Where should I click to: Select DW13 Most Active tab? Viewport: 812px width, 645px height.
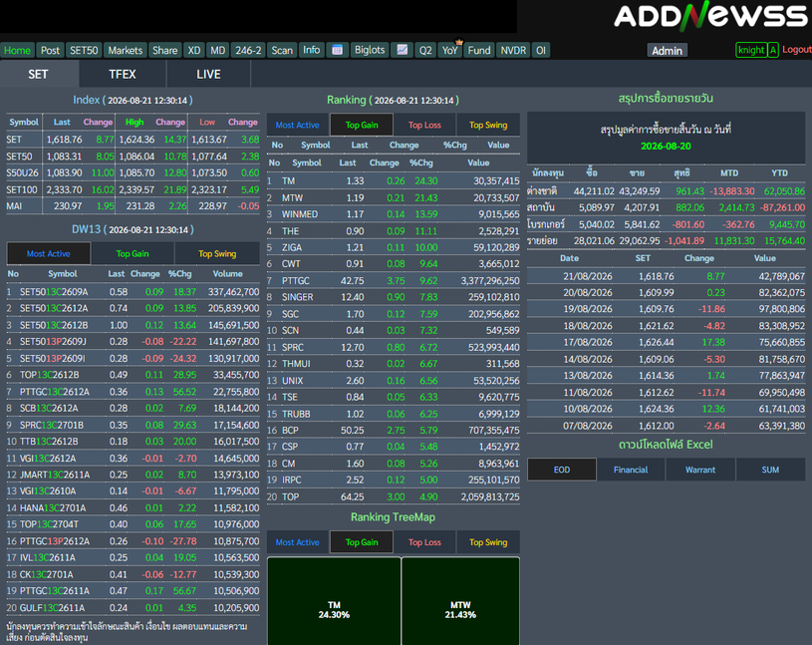(x=49, y=254)
